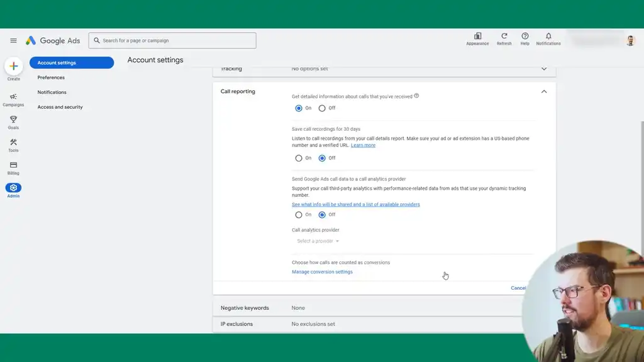Select Preferences in the settings menu
Image resolution: width=644 pixels, height=362 pixels.
click(51, 78)
